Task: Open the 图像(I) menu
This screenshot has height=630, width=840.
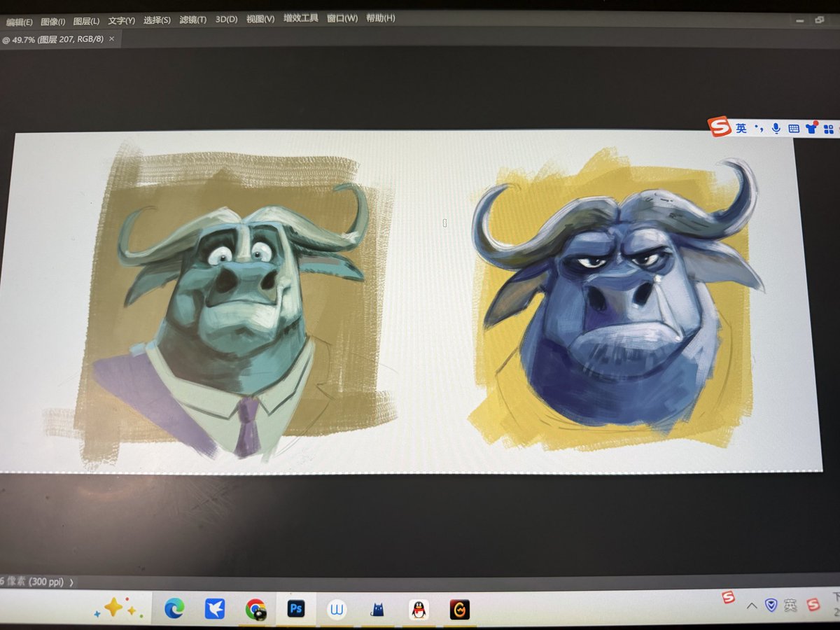Action: pos(52,22)
